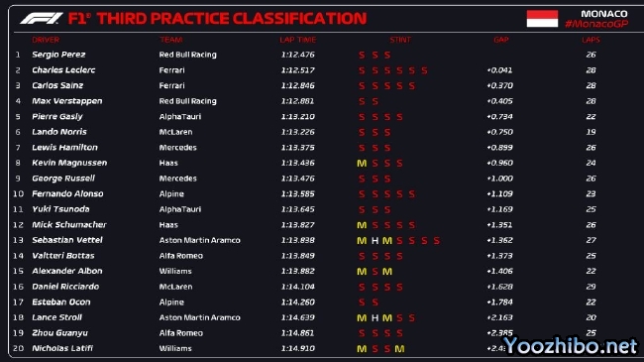Click the white H tyre in Vettel's stint
Screen dimensions: 644x362
(375, 241)
